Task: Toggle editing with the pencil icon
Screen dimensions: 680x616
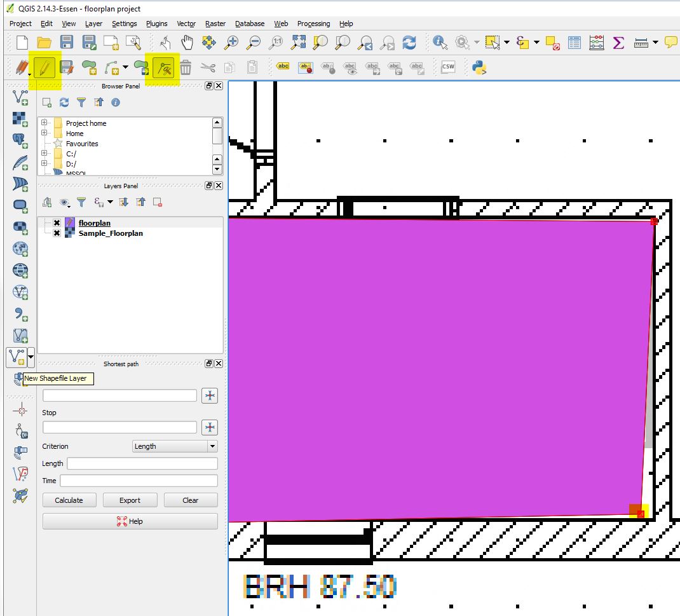Action: (44, 67)
